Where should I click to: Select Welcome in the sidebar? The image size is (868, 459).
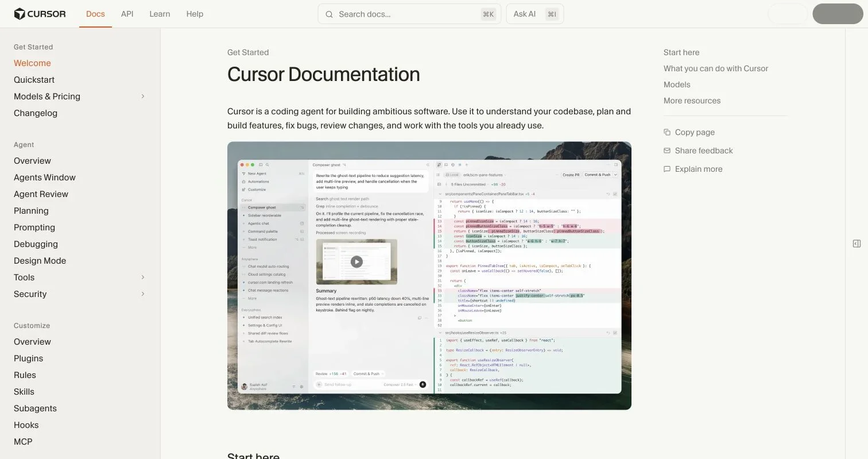click(32, 63)
